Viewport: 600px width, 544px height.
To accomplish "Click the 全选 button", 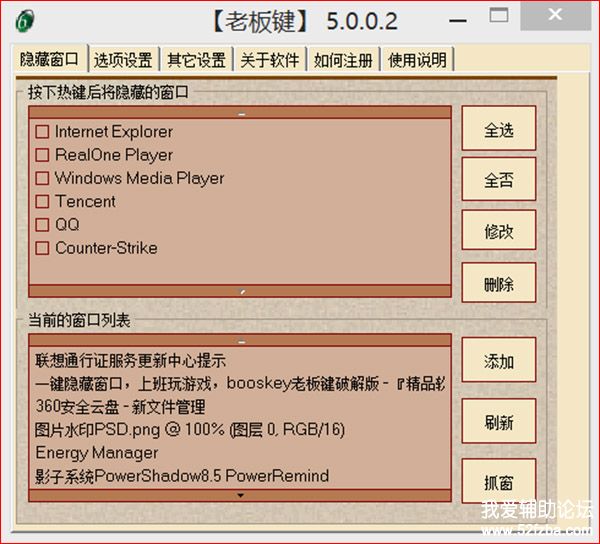I will 499,129.
